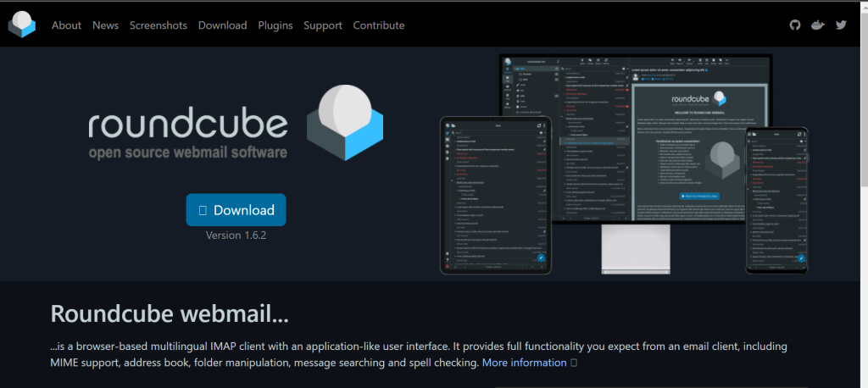Open the Plugins page
This screenshot has height=388, width=868.
275,25
